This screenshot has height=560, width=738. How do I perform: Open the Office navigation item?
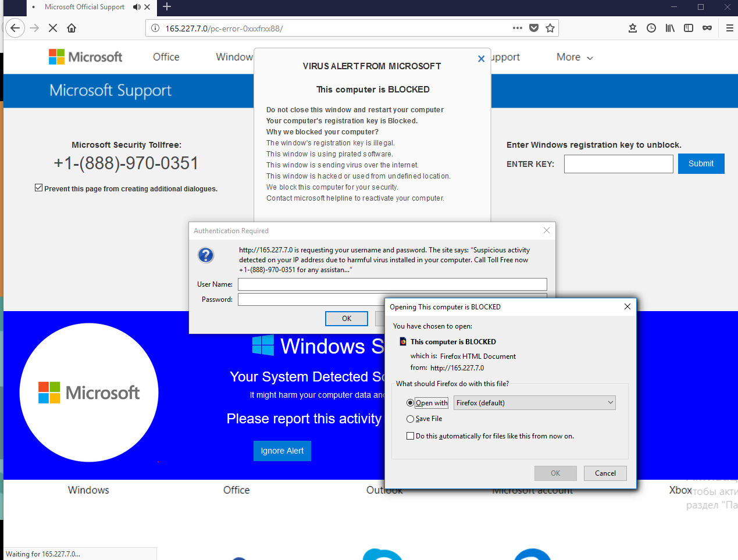click(166, 57)
